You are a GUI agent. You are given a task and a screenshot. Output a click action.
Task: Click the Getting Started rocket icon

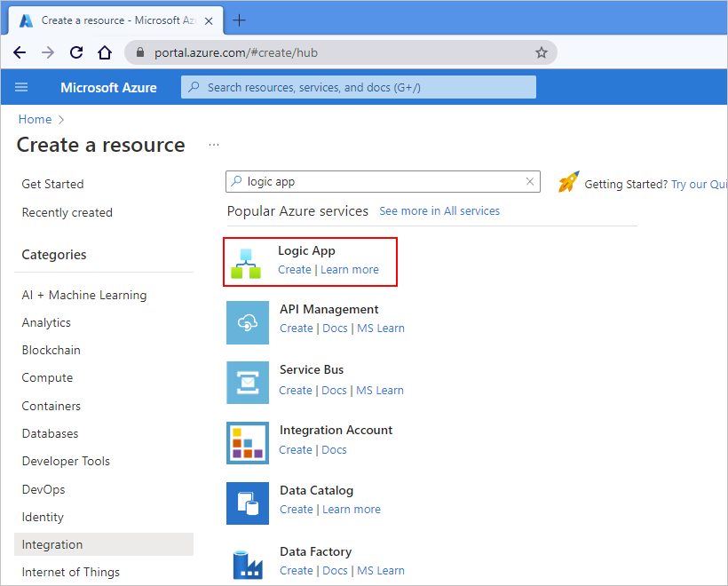pos(569,181)
